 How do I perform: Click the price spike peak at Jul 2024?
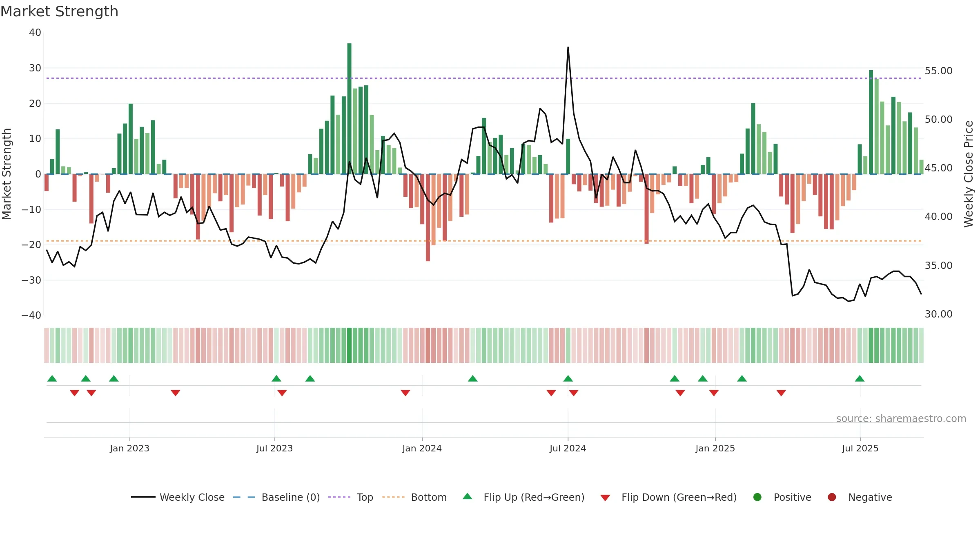(568, 47)
